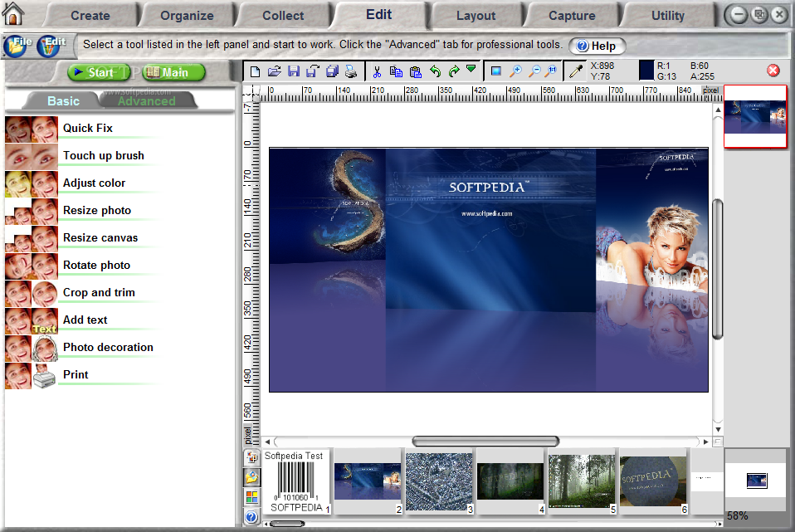
Task: Click the vertical scrollbar down arrow
Action: pos(718,429)
